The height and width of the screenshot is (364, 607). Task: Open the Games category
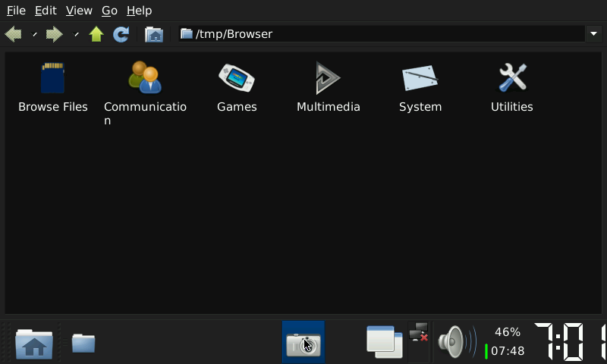(x=237, y=78)
